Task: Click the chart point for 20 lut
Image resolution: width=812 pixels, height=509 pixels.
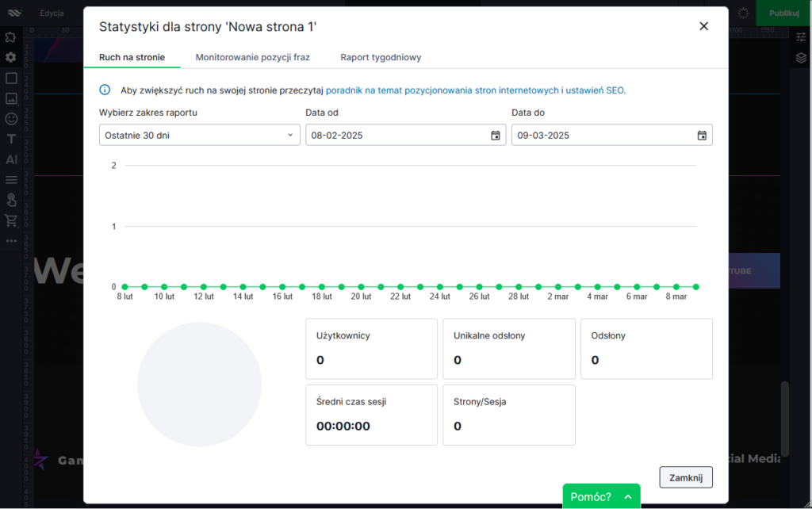Action: pos(361,287)
